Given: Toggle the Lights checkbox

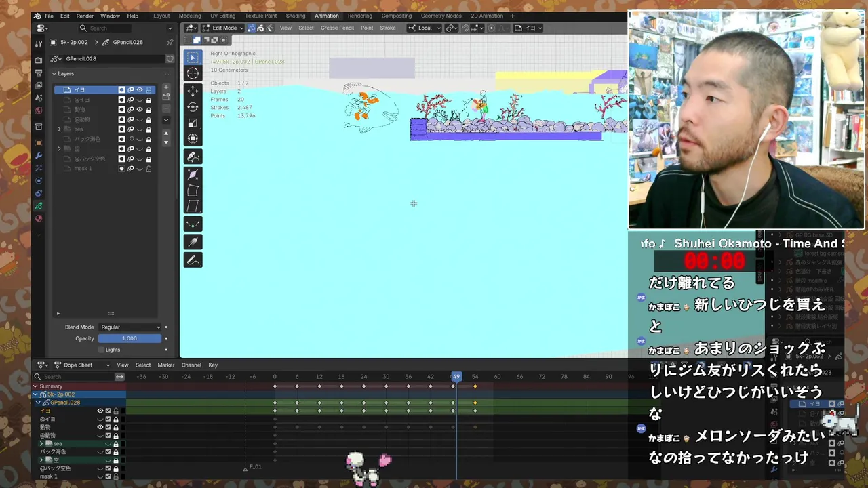Looking at the screenshot, I should 102,350.
